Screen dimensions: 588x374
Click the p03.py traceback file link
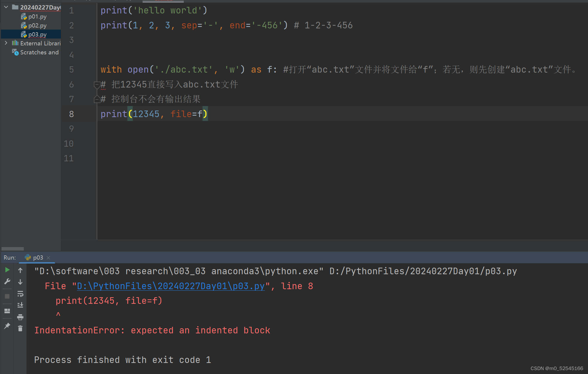(171, 286)
